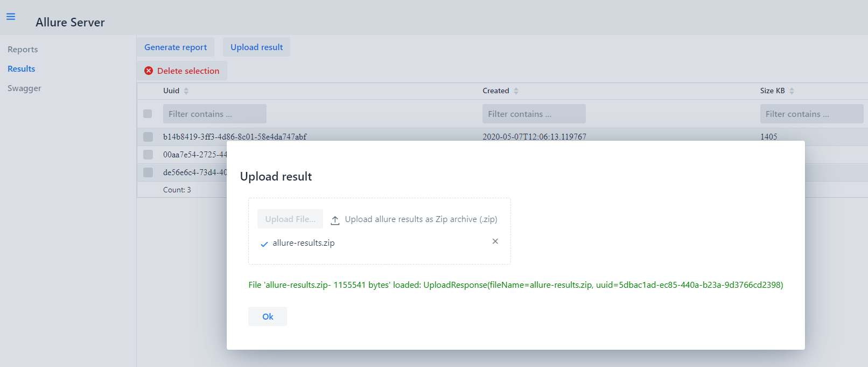Click the Generate report button

tap(176, 47)
